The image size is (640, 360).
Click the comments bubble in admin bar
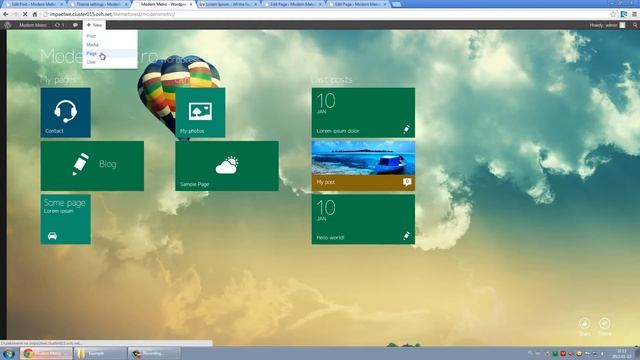pyautogui.click(x=75, y=25)
